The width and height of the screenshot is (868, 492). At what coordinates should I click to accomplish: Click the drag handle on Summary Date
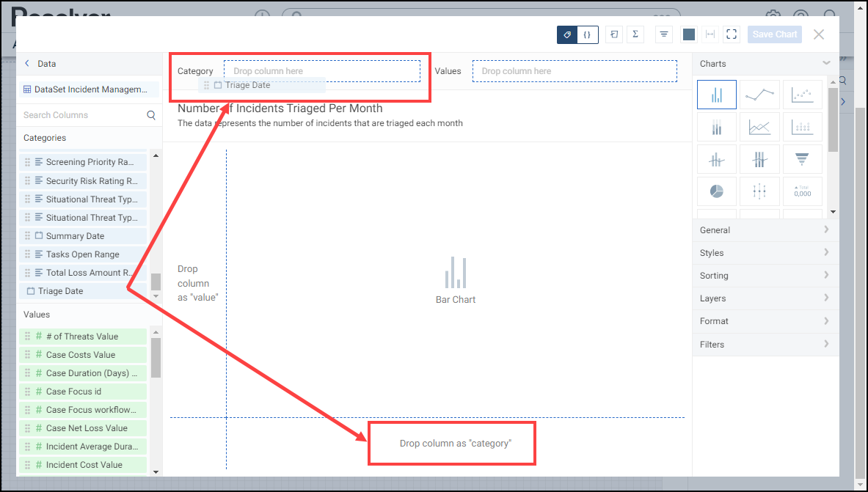[28, 236]
